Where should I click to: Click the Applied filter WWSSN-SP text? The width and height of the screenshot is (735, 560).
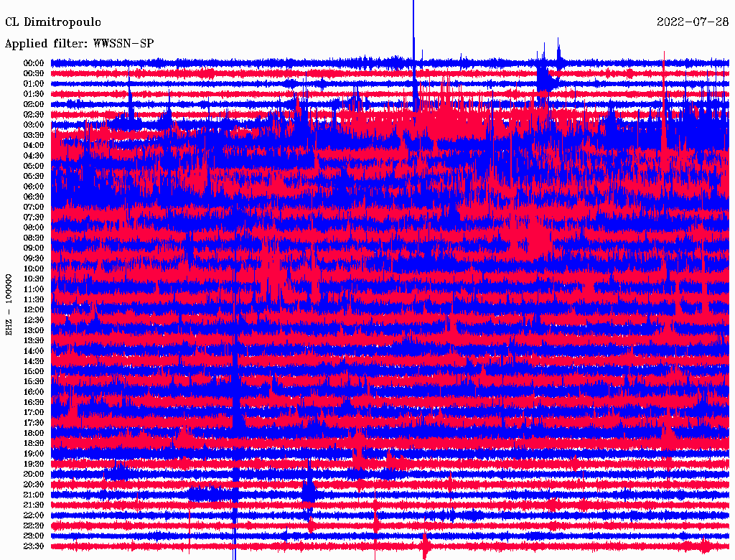point(79,43)
